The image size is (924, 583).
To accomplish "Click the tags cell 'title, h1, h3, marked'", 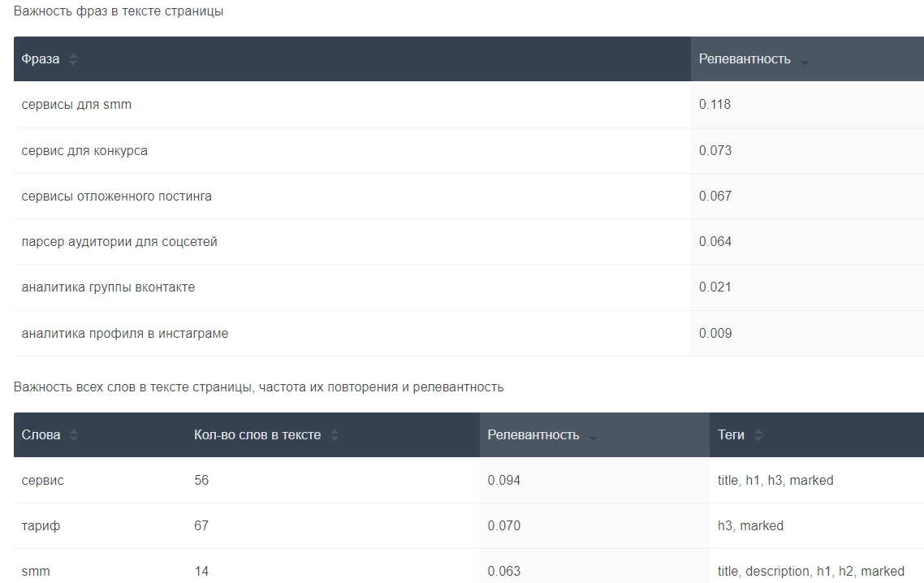I will pos(775,481).
